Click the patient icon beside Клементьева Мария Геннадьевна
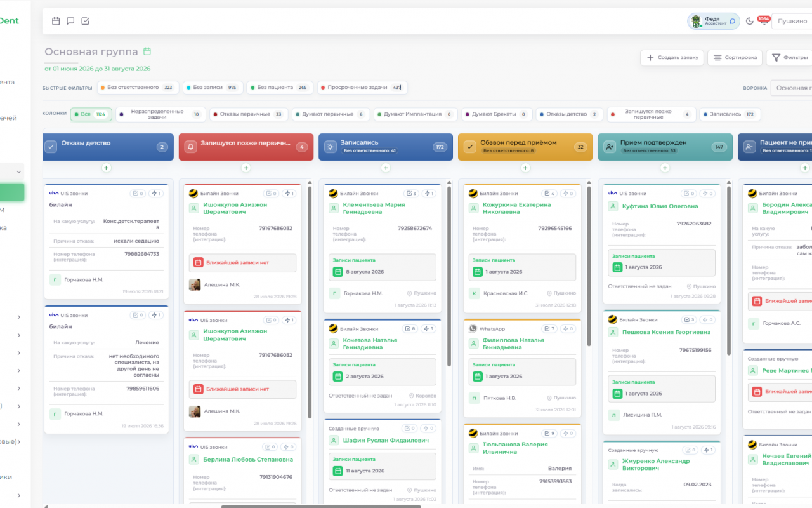This screenshot has width=812, height=508. pos(334,208)
